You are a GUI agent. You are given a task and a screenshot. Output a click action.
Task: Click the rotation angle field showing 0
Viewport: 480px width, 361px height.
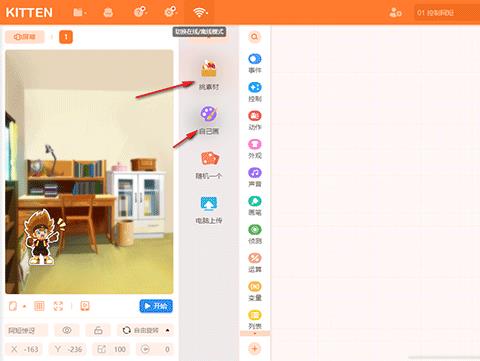tap(155, 349)
